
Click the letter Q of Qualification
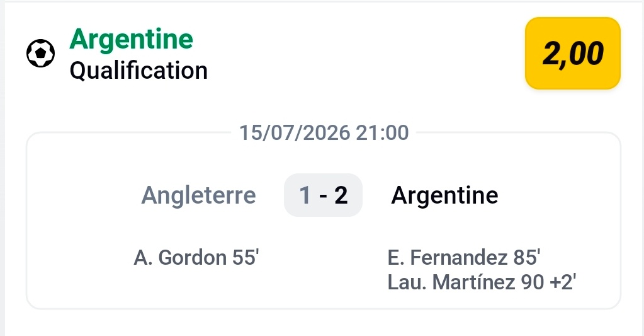click(78, 71)
